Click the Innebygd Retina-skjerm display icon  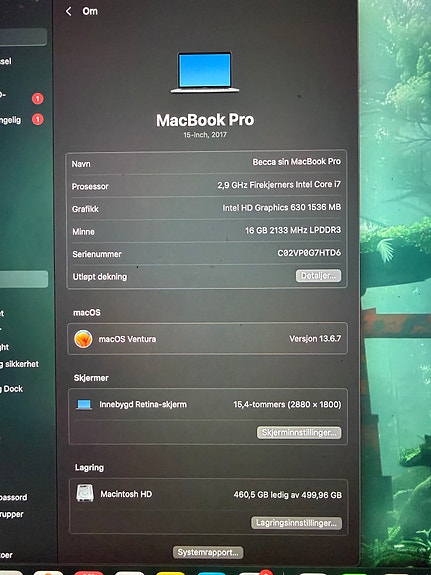84,404
